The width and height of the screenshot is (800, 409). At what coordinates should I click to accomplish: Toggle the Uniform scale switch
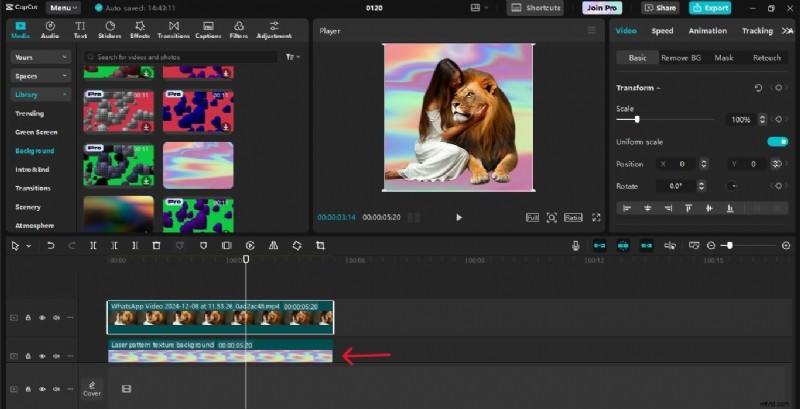776,142
